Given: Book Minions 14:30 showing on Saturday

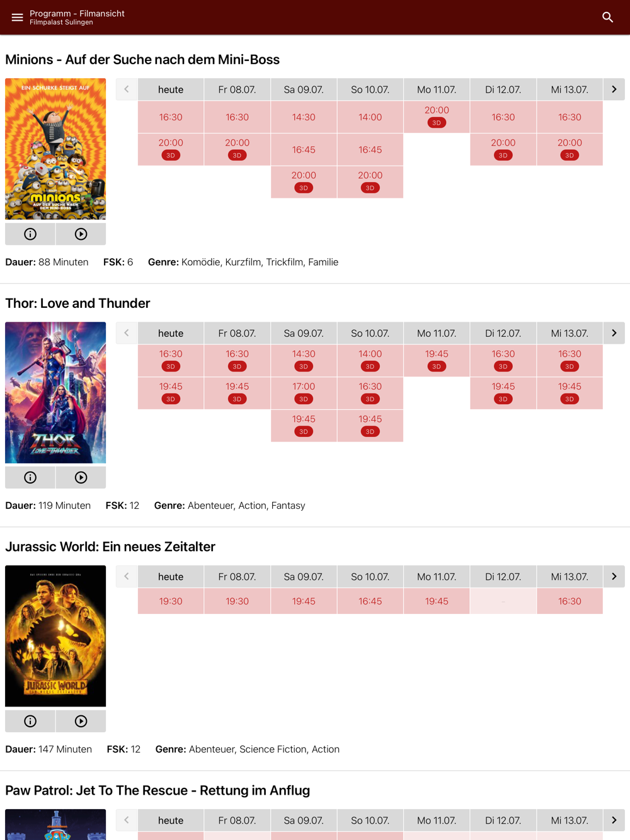Looking at the screenshot, I should coord(304,117).
